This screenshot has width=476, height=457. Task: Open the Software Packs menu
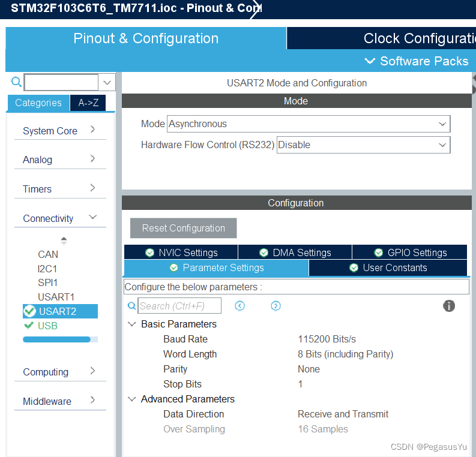tap(416, 61)
